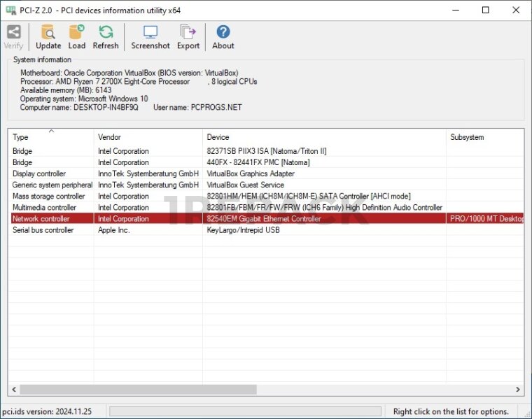Click the Export toolbar icon
This screenshot has height=419, width=532.
(188, 33)
